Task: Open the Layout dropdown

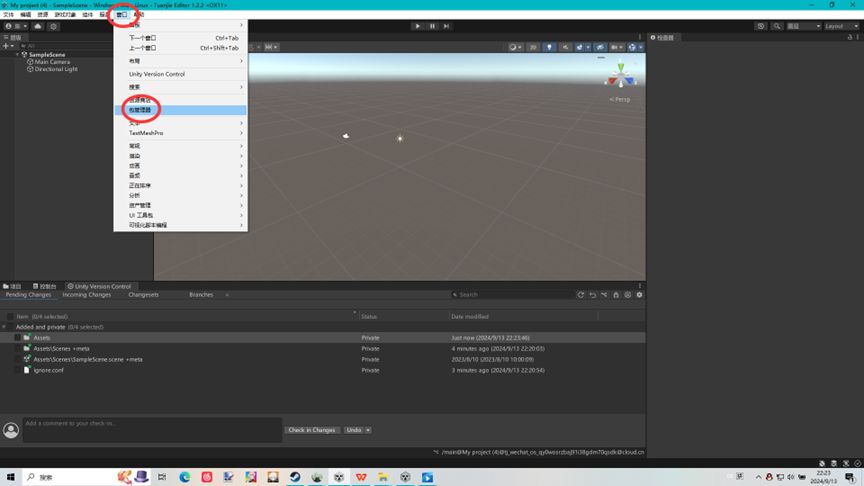Action: click(x=838, y=26)
